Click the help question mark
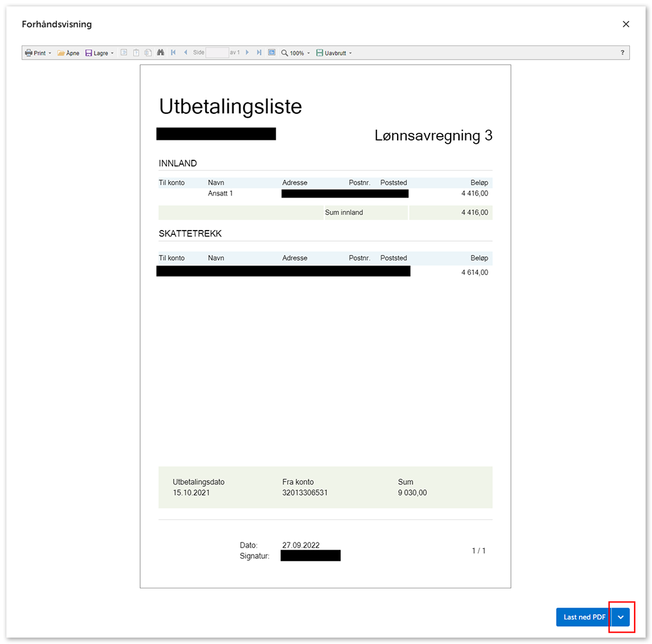 (x=623, y=53)
